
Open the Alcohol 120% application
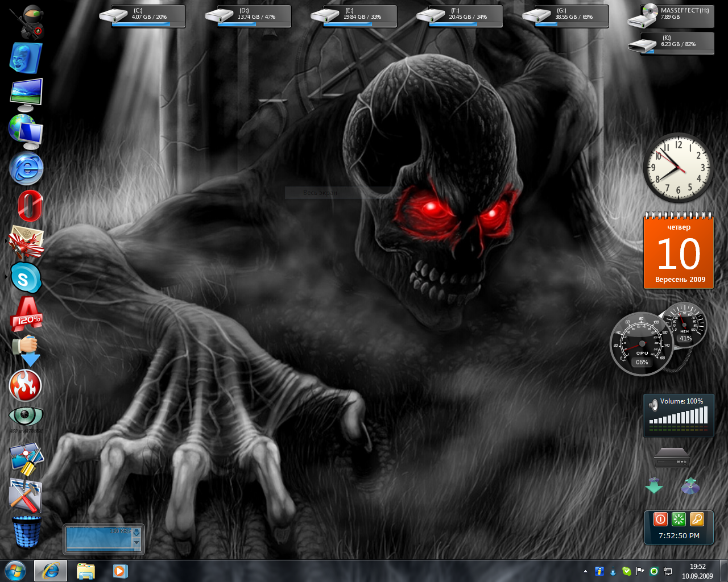click(x=27, y=314)
